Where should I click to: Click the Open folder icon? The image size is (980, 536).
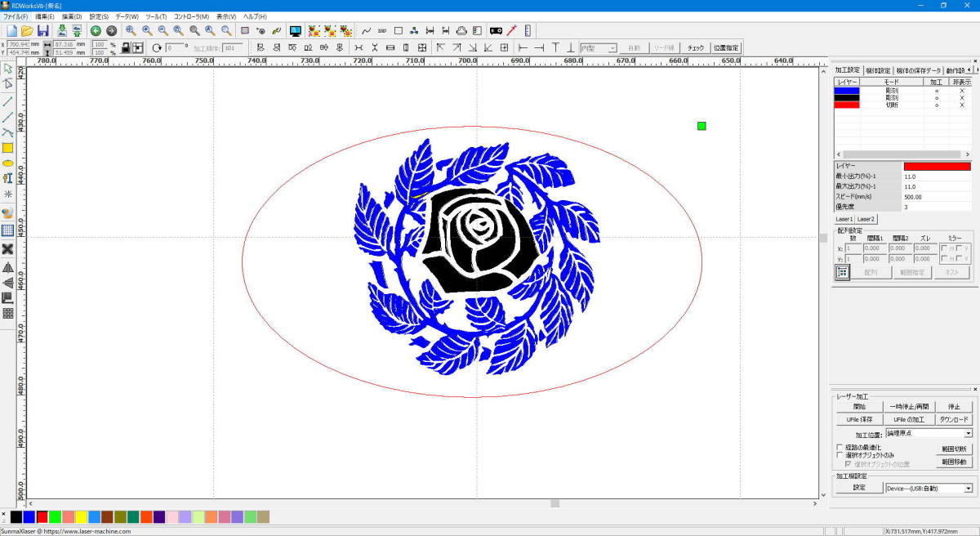(x=27, y=30)
